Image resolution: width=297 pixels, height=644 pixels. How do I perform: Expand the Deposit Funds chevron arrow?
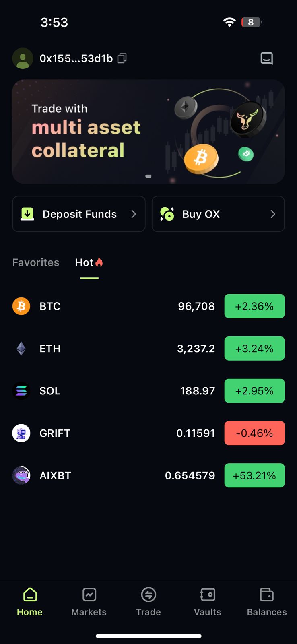coord(134,214)
